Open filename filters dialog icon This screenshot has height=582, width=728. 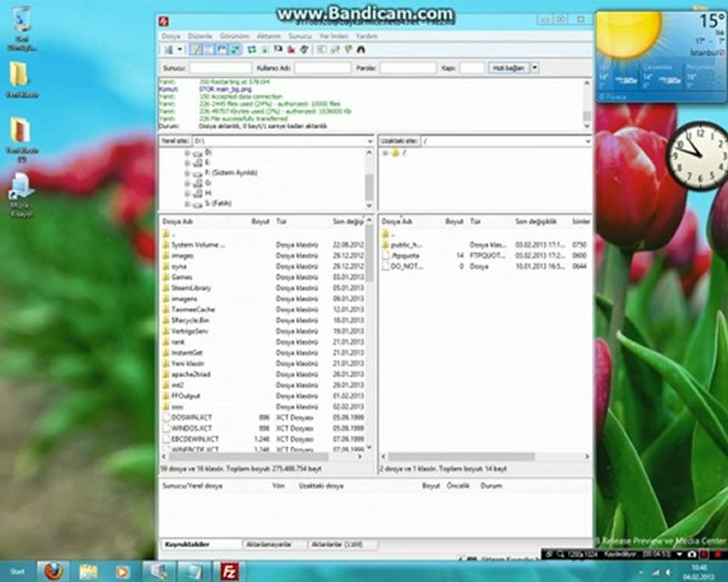pos(321,49)
